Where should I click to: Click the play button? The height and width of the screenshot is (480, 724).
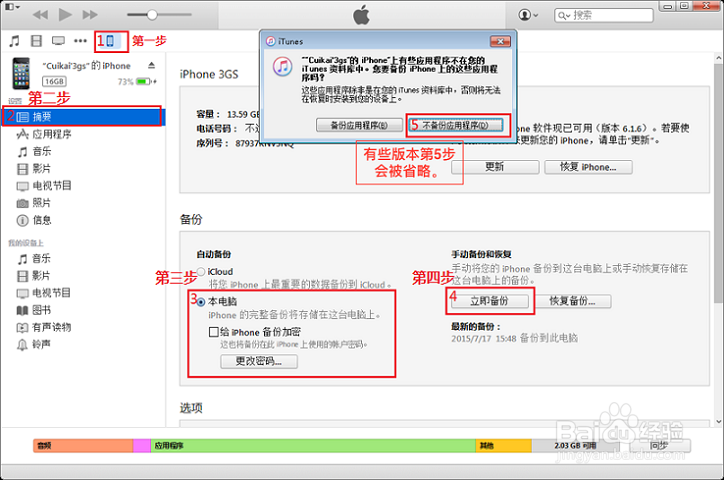[x=65, y=15]
